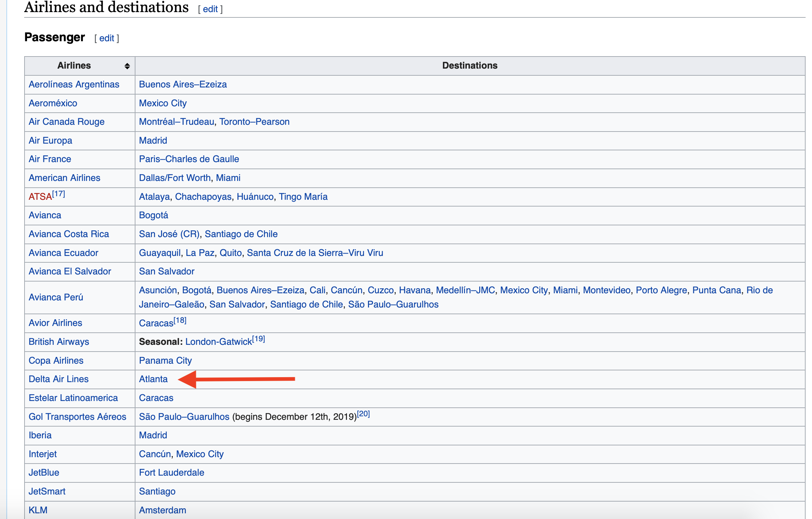This screenshot has width=812, height=519.
Task: Click edit link for Airlines and destinations
Action: tap(210, 9)
